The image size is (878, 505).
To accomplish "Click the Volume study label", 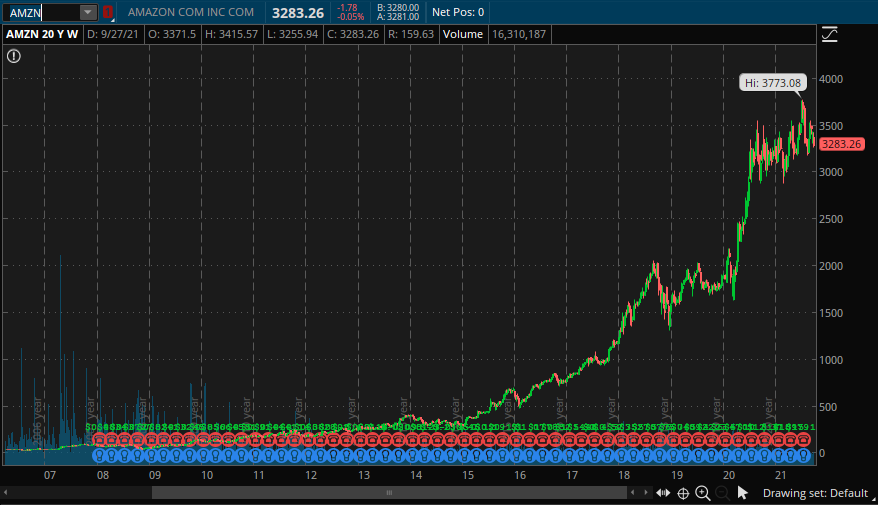I will pos(463,34).
